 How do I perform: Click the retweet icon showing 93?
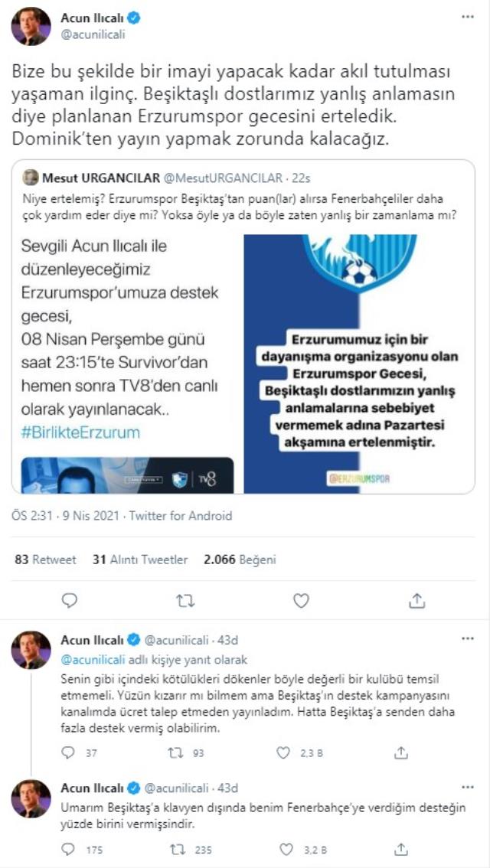[174, 753]
